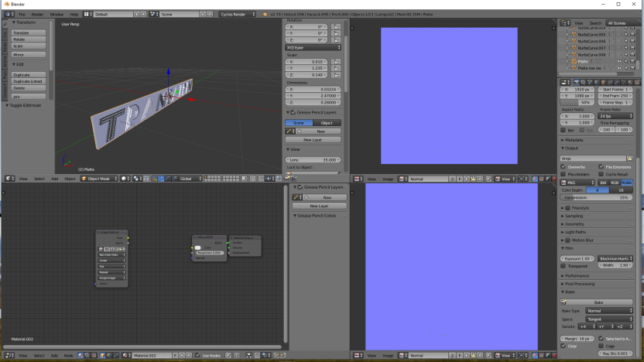644x362 pixels.
Task: Click the Bake button
Action: [599, 302]
